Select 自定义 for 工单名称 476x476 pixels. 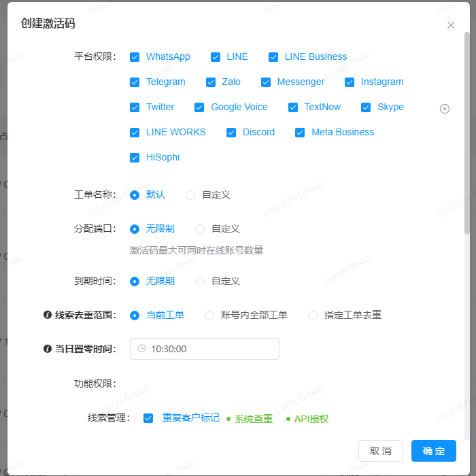(190, 195)
